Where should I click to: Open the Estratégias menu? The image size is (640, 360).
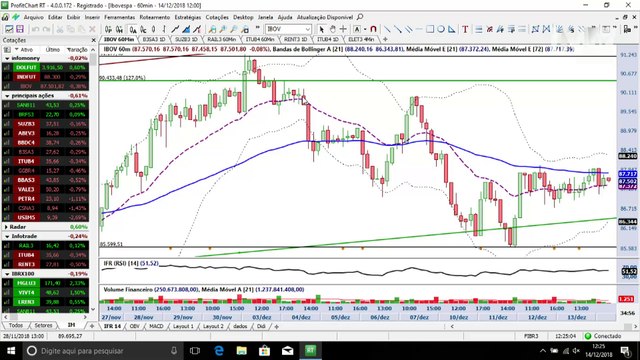click(x=188, y=17)
